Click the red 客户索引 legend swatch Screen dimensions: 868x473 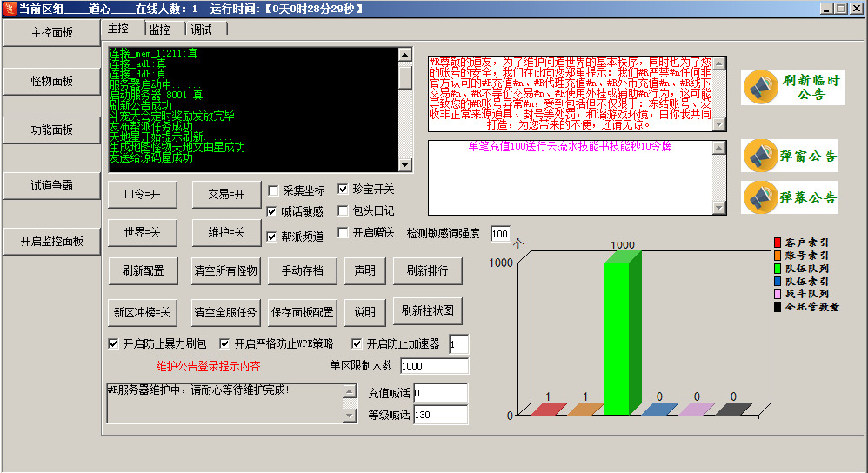tap(778, 243)
